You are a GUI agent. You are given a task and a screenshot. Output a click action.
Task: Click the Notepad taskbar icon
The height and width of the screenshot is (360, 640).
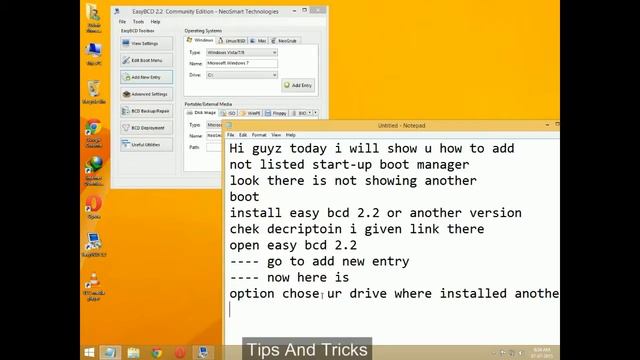pyautogui.click(x=110, y=352)
